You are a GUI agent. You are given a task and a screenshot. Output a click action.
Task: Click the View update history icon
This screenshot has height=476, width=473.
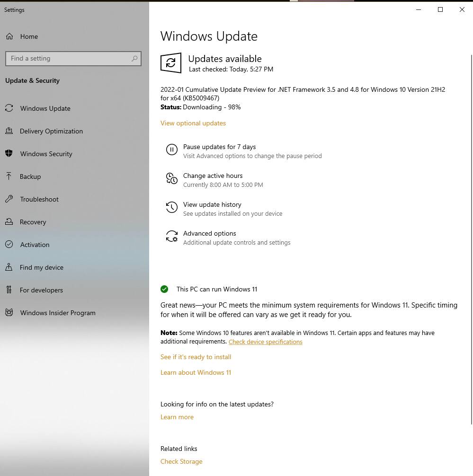click(x=171, y=208)
